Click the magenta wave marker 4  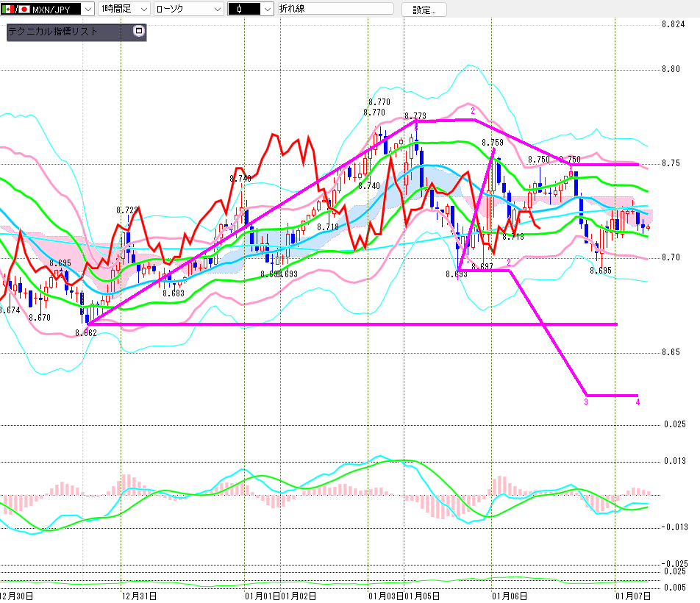pyautogui.click(x=637, y=402)
